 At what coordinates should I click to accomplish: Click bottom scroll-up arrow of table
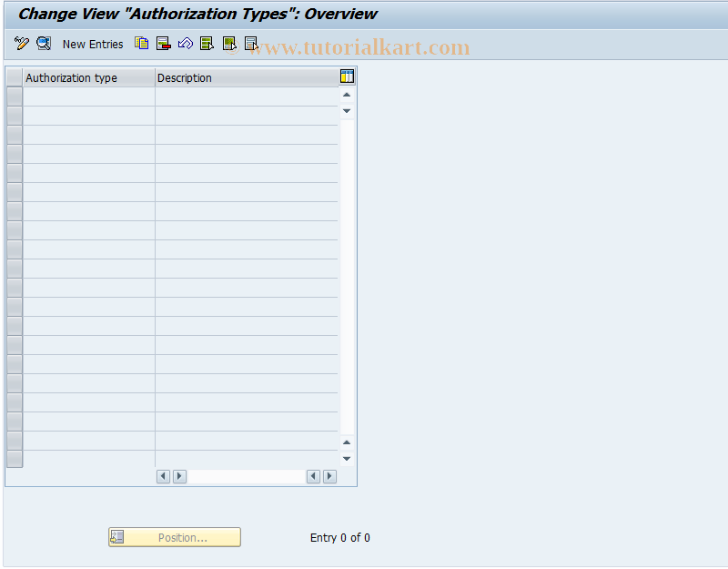coord(347,442)
